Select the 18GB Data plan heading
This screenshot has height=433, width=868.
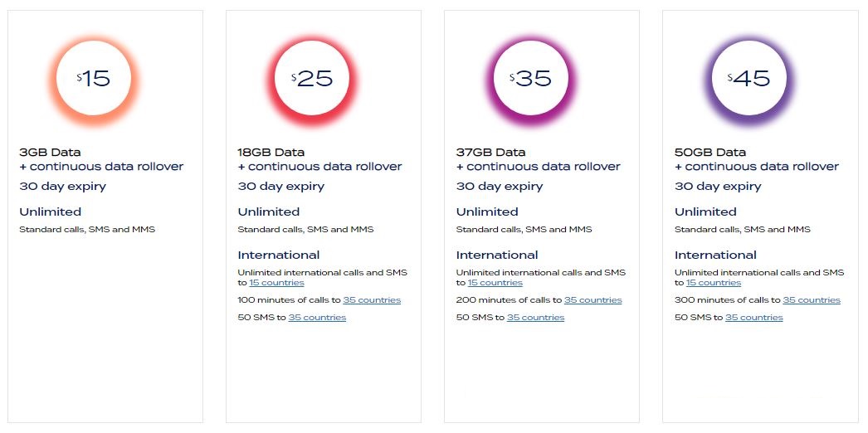(271, 153)
